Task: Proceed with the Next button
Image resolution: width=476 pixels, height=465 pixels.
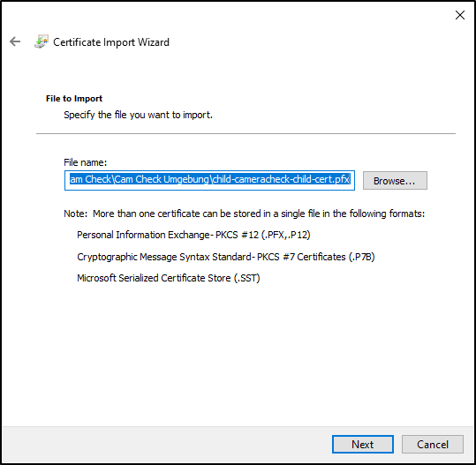Action: coord(362,445)
